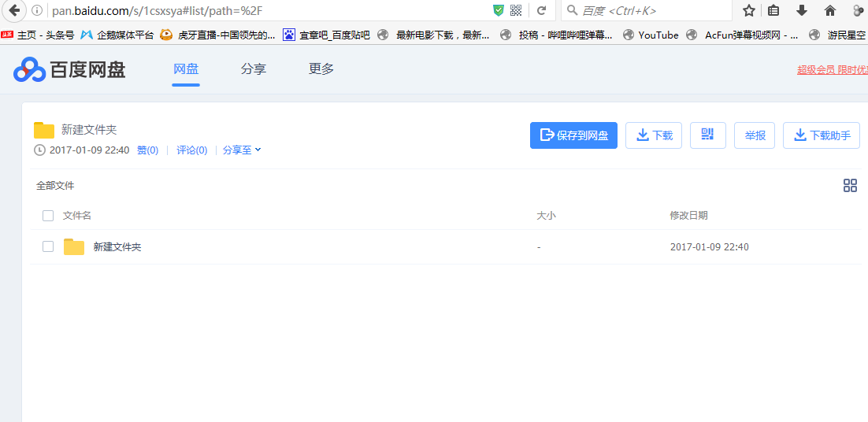Switch to the 网盘 tab
Image resolution: width=868 pixels, height=422 pixels.
click(x=186, y=69)
